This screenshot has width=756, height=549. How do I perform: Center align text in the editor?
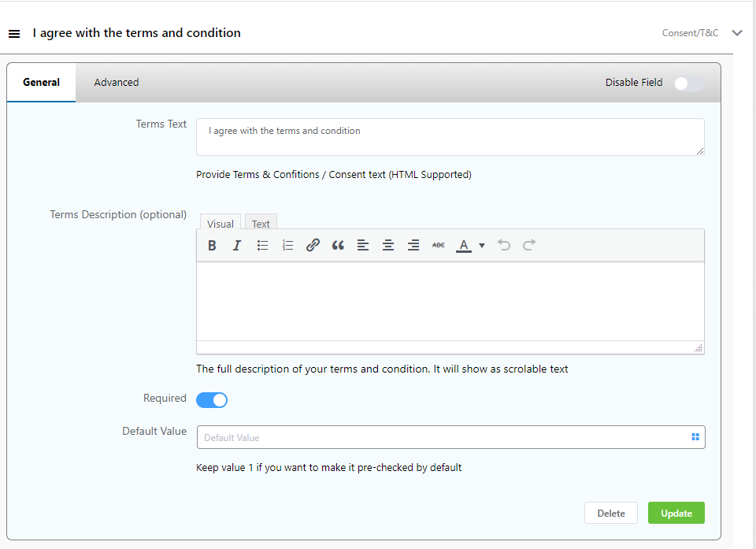(388, 246)
